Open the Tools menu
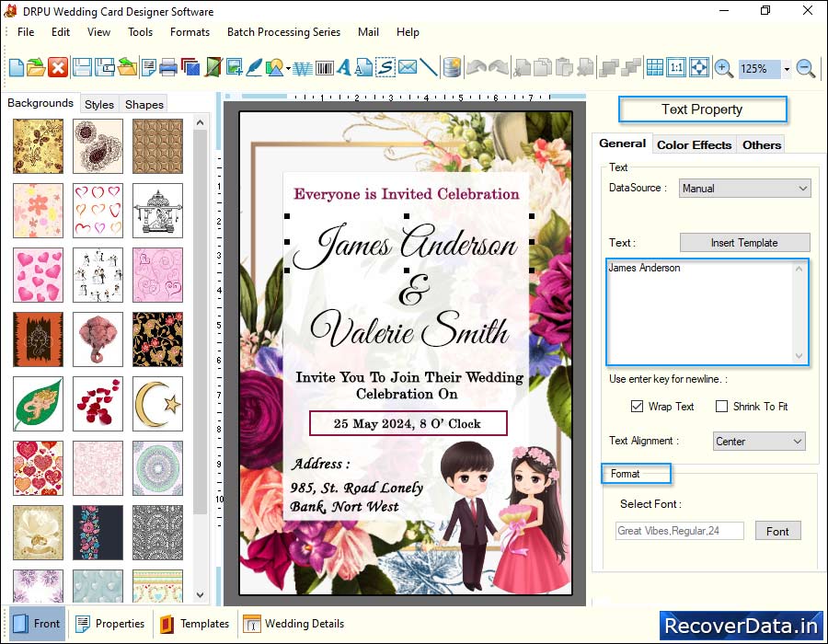The height and width of the screenshot is (644, 828). pos(140,32)
